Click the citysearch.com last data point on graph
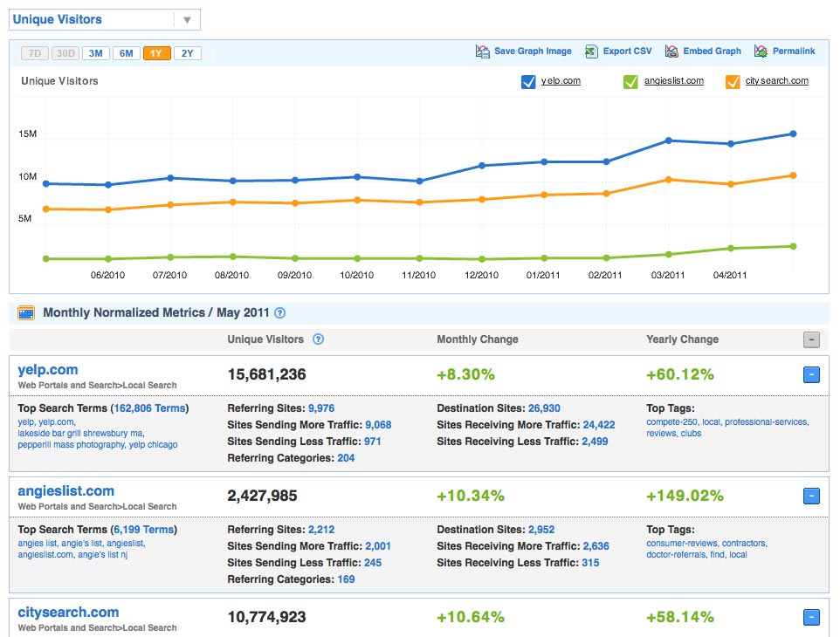 (x=794, y=175)
